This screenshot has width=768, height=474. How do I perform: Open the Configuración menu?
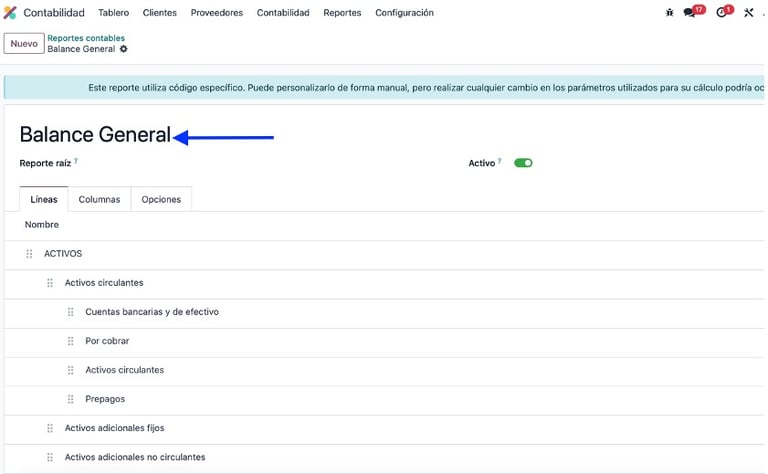click(405, 13)
